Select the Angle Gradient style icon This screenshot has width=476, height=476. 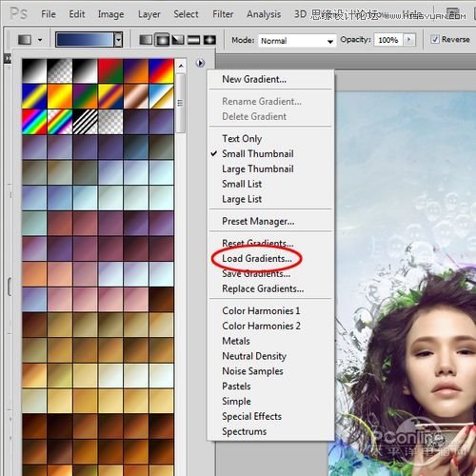point(178,40)
